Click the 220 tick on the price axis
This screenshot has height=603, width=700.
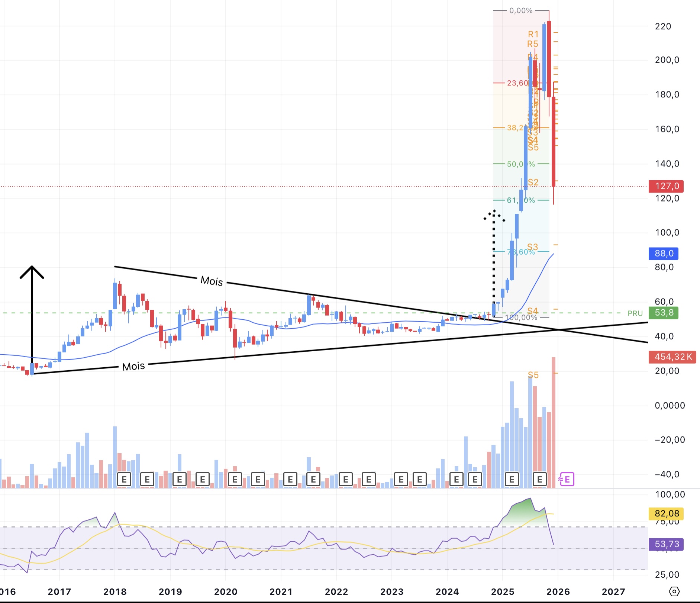point(663,26)
